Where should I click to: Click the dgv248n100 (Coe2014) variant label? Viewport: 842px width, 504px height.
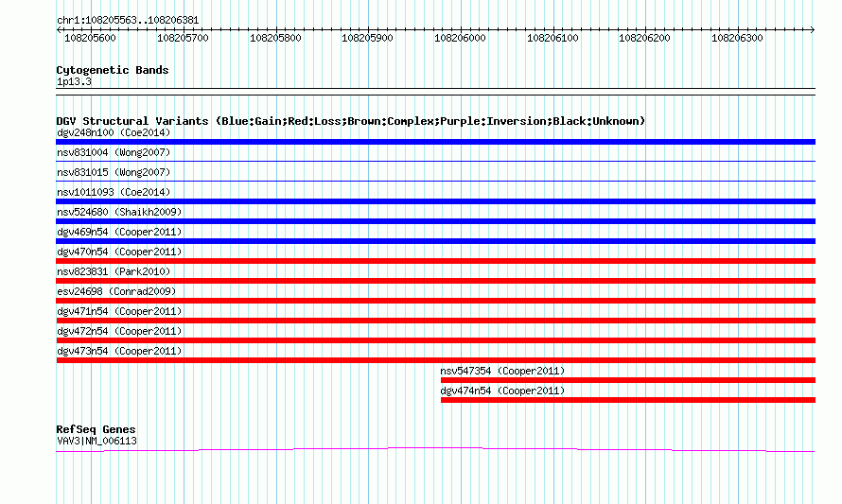pos(114,132)
